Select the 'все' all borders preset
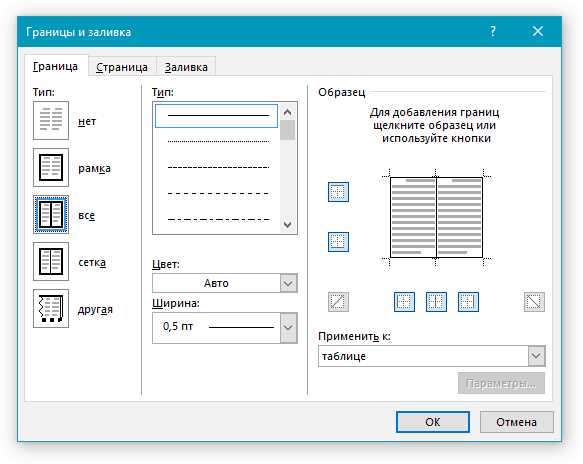This screenshot has width=583, height=464. pyautogui.click(x=51, y=215)
